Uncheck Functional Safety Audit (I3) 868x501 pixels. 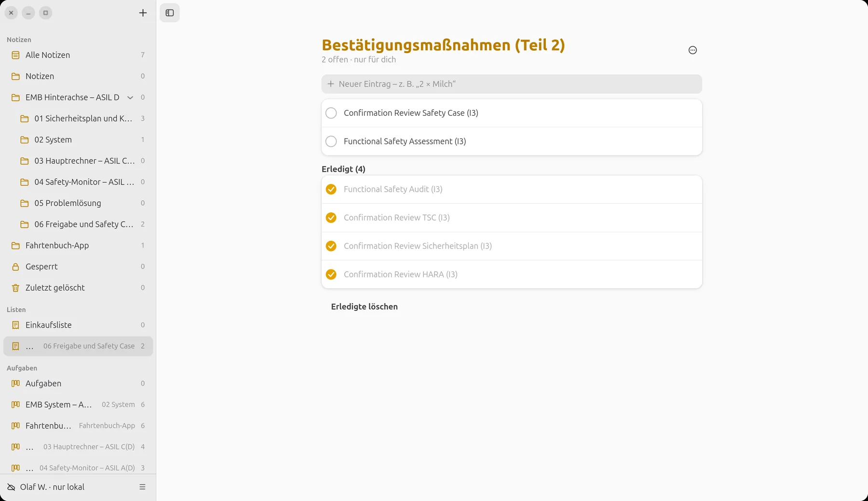tap(331, 189)
